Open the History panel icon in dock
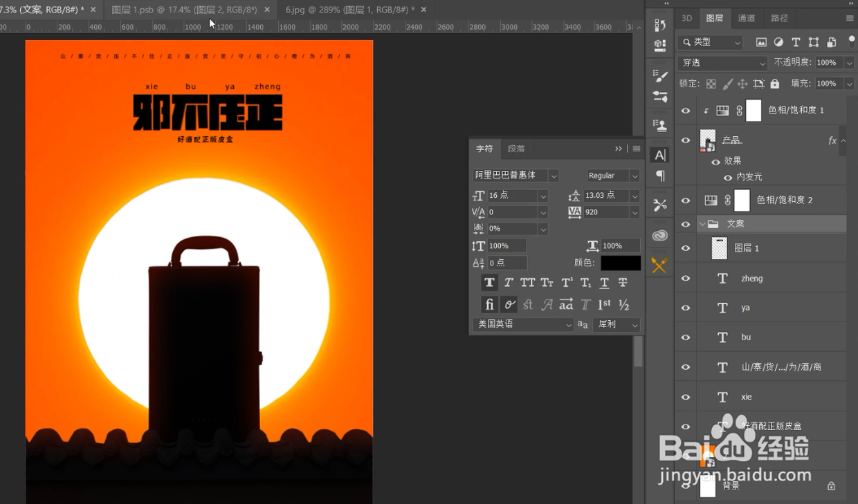 pos(660,26)
